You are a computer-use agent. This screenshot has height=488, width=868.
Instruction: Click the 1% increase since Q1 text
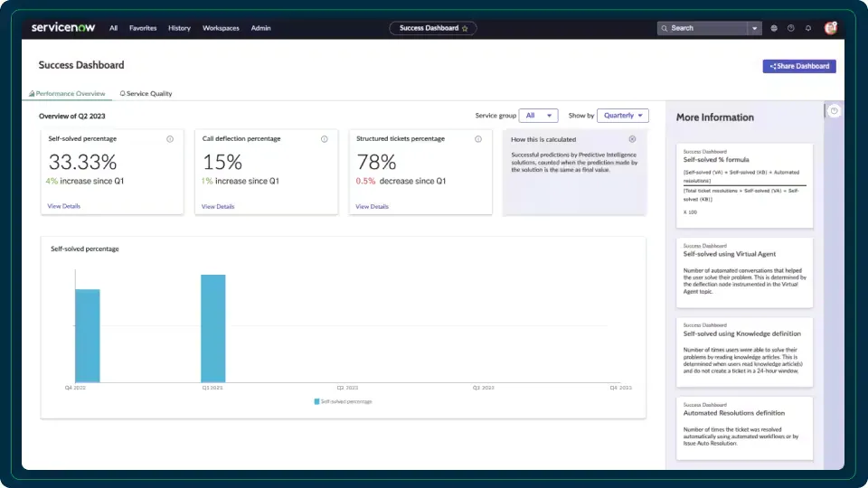click(x=241, y=181)
